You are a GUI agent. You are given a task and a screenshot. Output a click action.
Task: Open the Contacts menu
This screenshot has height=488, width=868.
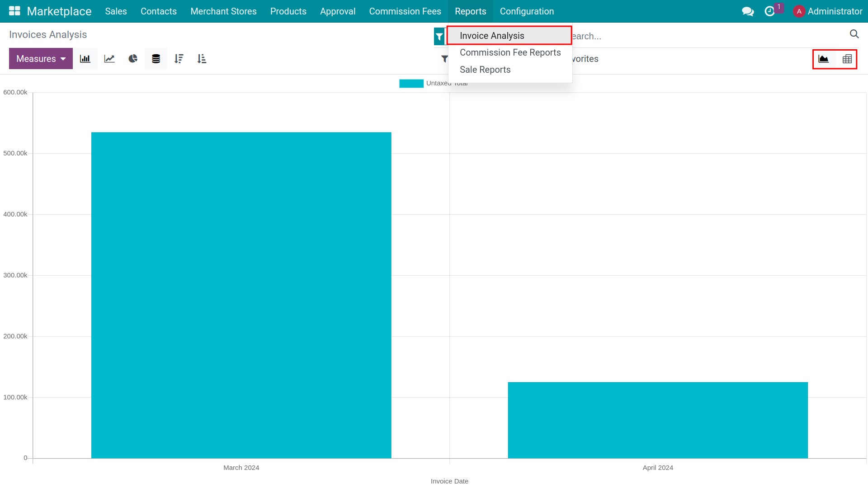click(x=159, y=11)
